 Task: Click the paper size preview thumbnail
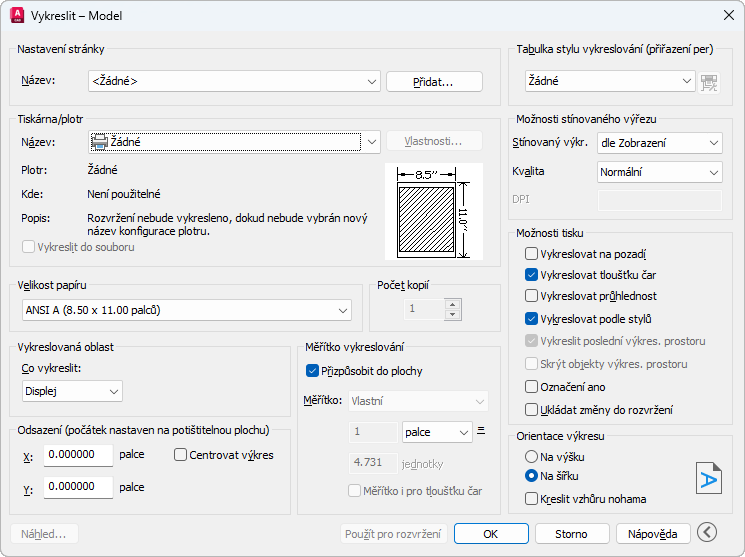[434, 211]
